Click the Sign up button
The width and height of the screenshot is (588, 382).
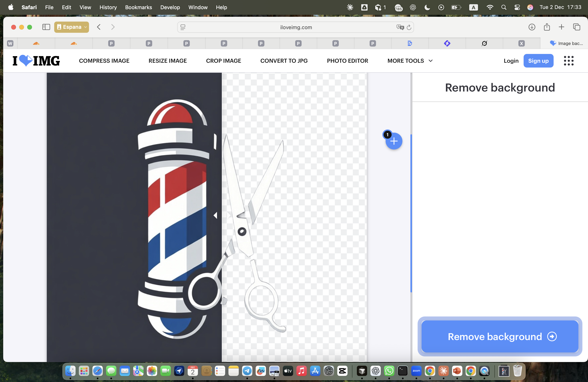(539, 61)
